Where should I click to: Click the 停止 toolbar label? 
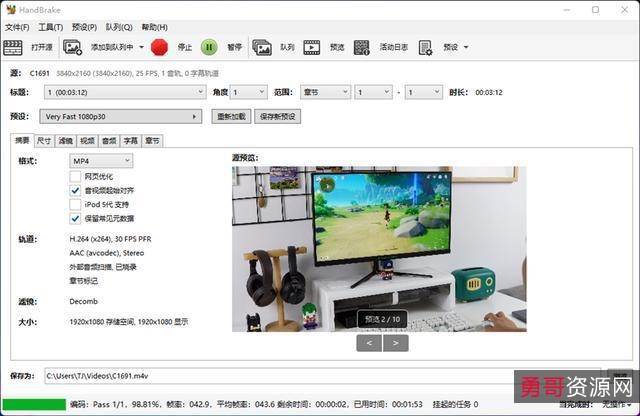[184, 47]
